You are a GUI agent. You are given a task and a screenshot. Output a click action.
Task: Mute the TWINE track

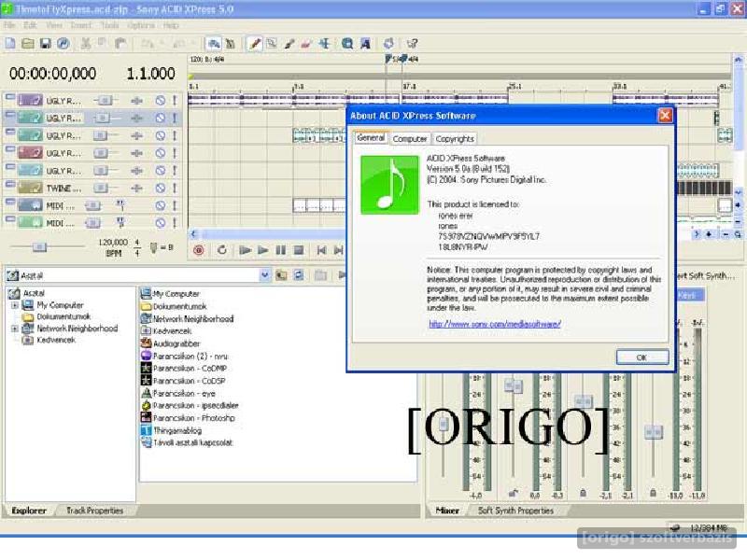[161, 189]
